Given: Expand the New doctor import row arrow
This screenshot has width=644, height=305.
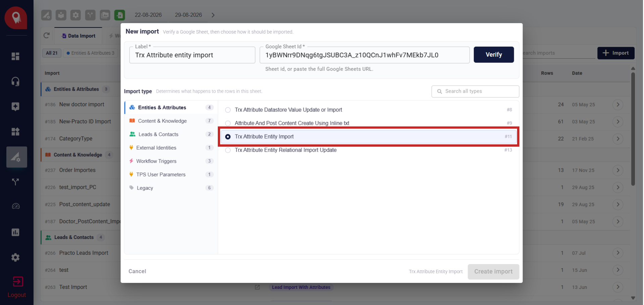Looking at the screenshot, I should [x=618, y=105].
